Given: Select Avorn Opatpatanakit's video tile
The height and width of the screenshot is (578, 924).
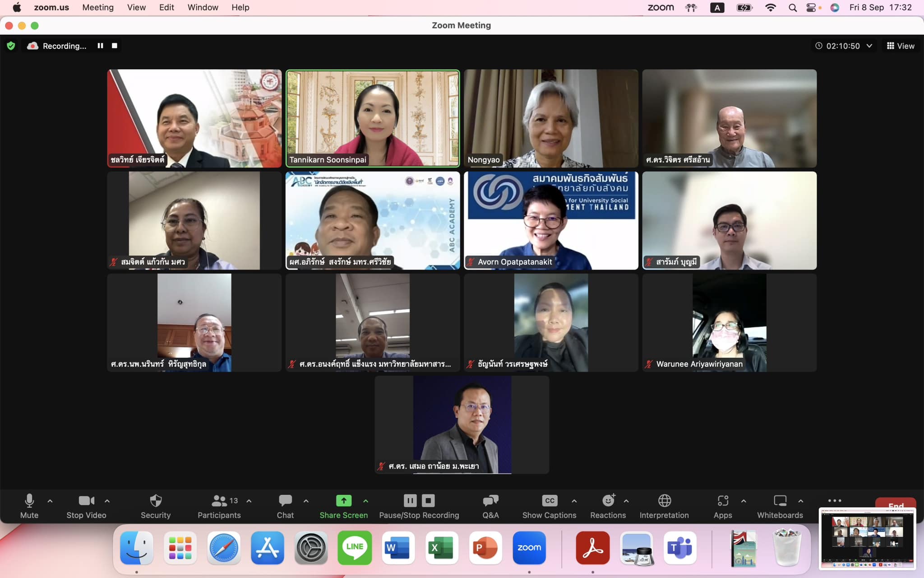Looking at the screenshot, I should [551, 220].
